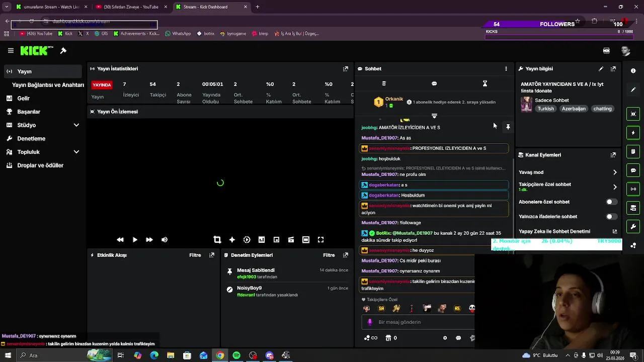Click the lightning bolt icon in right sidebar
This screenshot has height=362, width=644.
click(633, 133)
